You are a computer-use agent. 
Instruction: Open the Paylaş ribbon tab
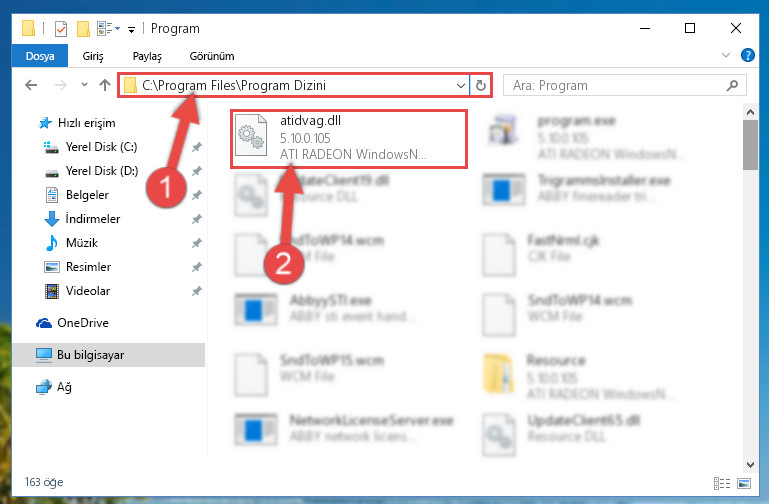tap(147, 56)
